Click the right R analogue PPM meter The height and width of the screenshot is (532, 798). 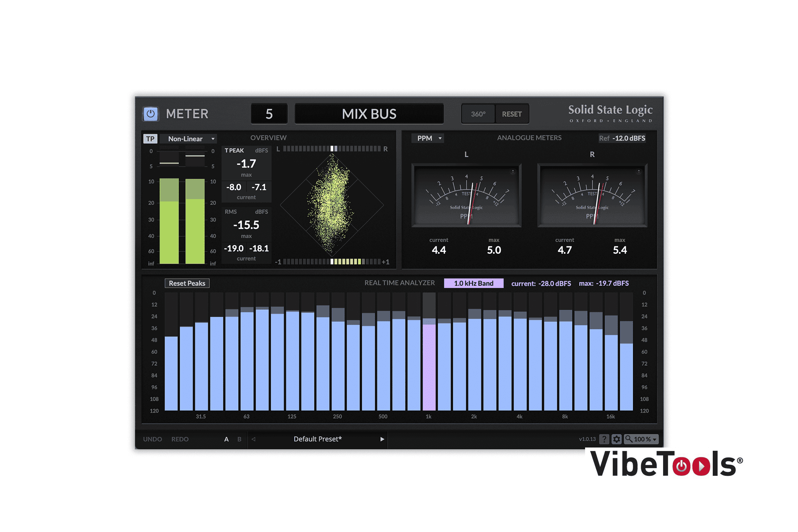tap(592, 195)
